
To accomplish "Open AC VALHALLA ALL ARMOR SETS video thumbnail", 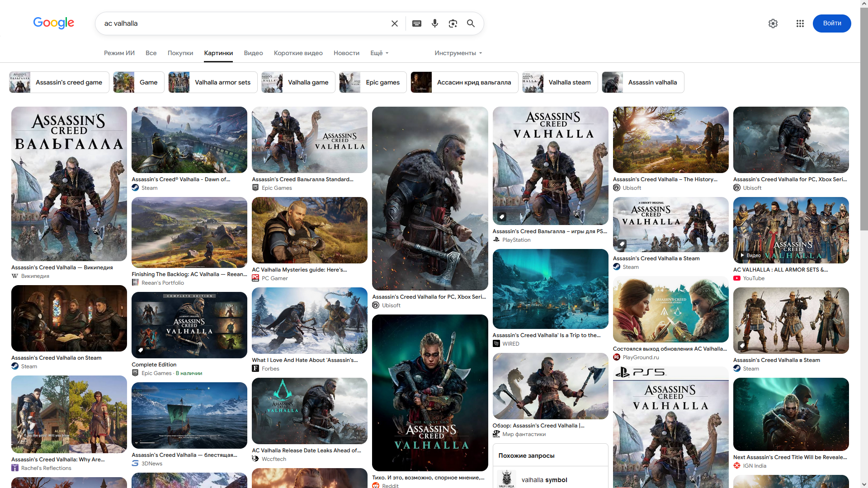I will [x=791, y=230].
